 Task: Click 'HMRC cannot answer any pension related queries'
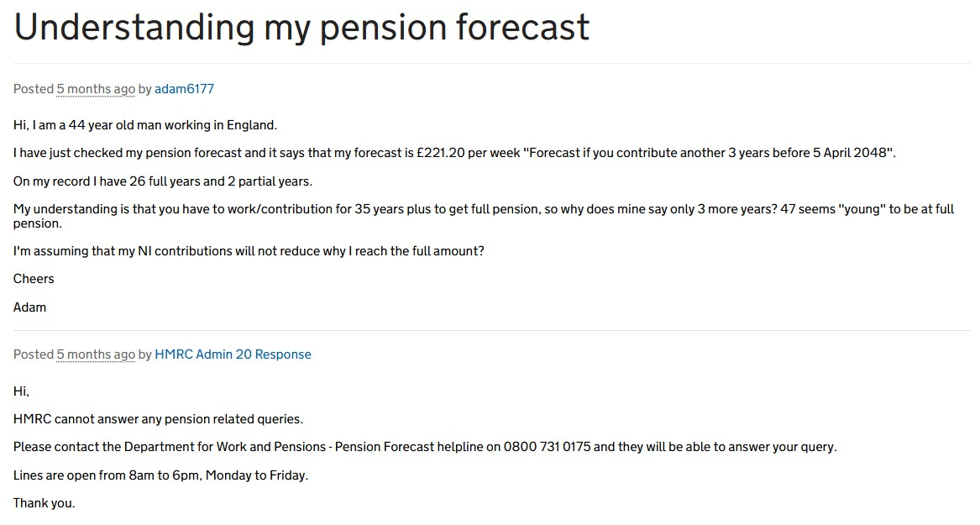(x=158, y=419)
